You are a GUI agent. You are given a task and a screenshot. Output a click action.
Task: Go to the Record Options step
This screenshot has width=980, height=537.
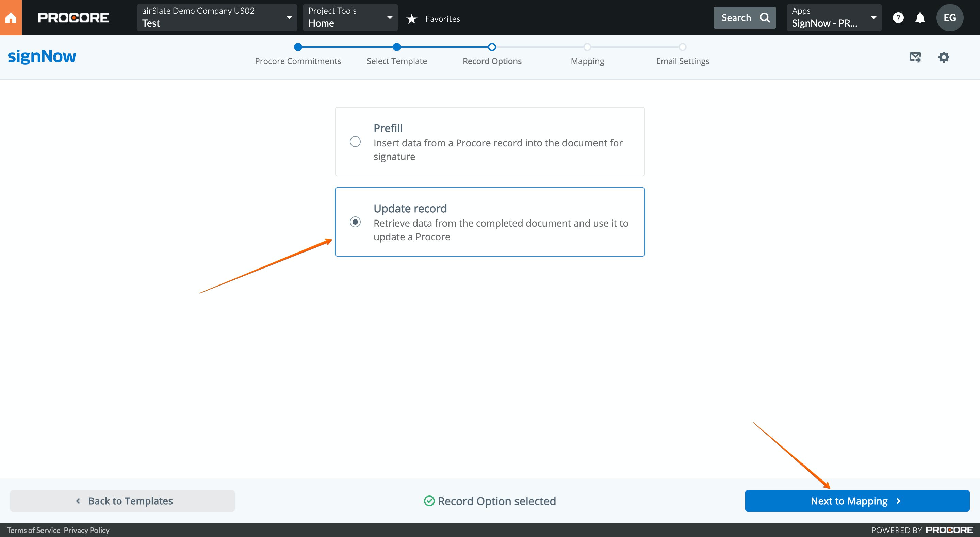point(492,61)
